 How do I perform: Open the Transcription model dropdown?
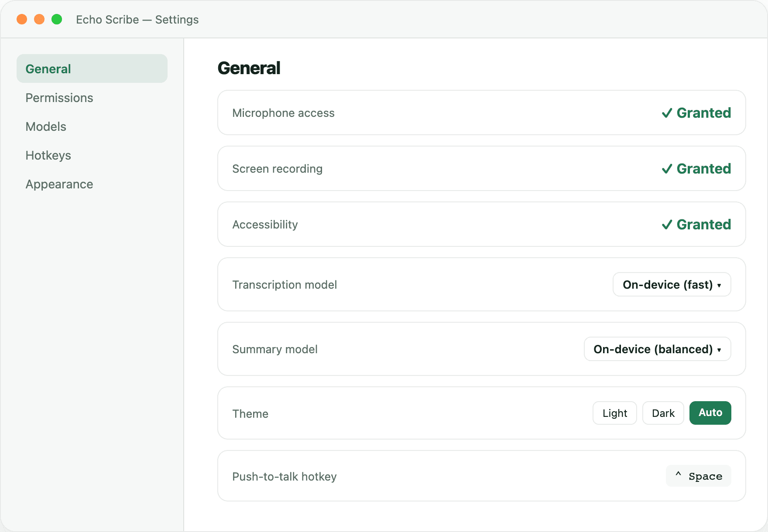672,284
